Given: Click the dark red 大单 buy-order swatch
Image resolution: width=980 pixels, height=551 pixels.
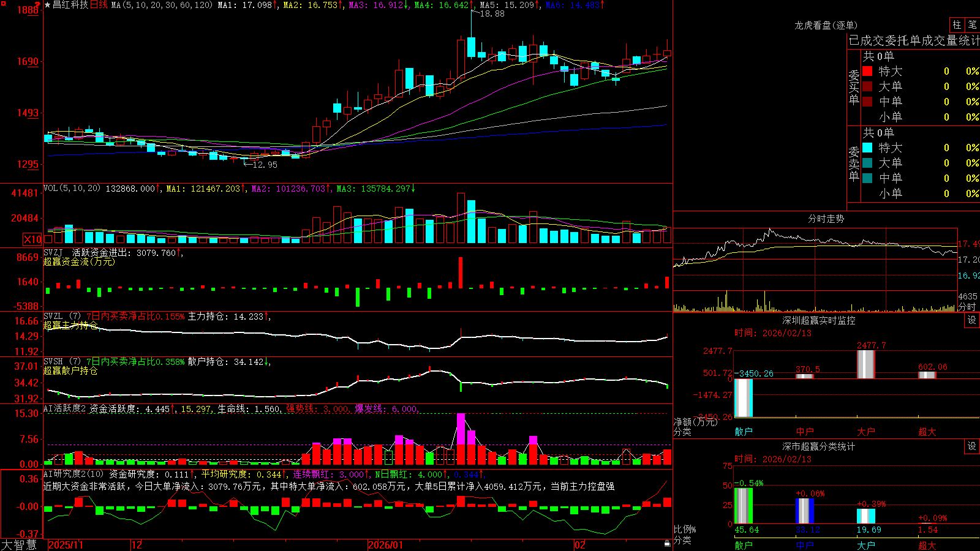Looking at the screenshot, I should (867, 86).
